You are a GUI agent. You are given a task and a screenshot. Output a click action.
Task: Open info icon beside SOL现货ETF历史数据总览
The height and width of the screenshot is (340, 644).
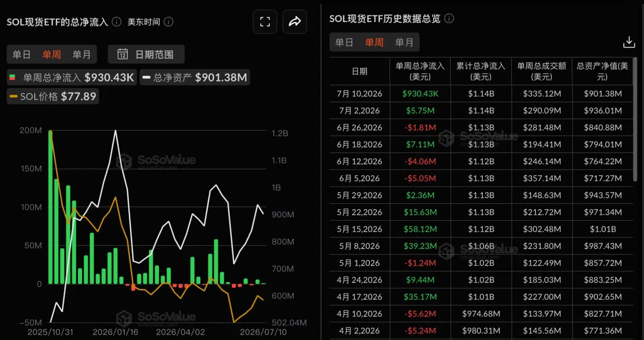coord(449,19)
